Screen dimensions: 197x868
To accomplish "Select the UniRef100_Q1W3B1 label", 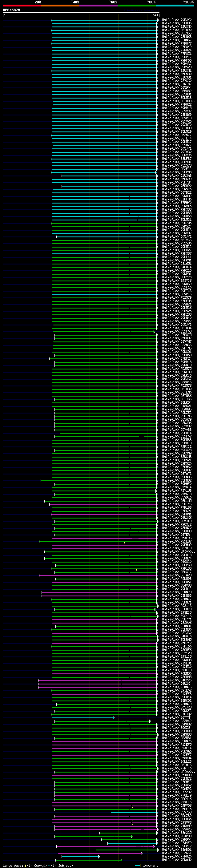I will click(177, 78).
